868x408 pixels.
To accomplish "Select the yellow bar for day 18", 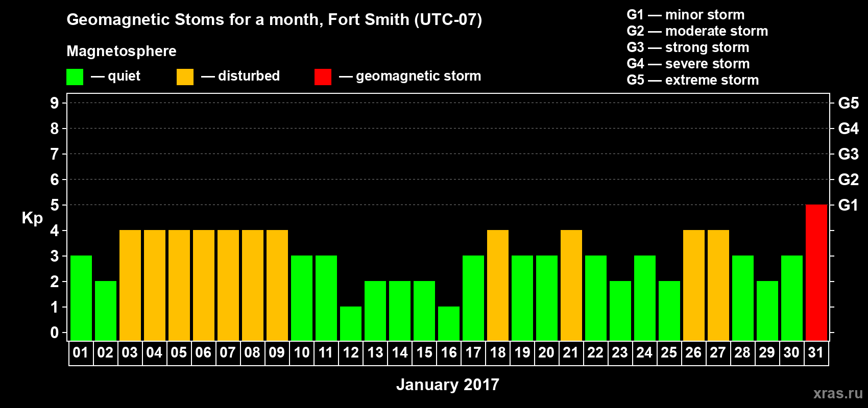I will (498, 285).
